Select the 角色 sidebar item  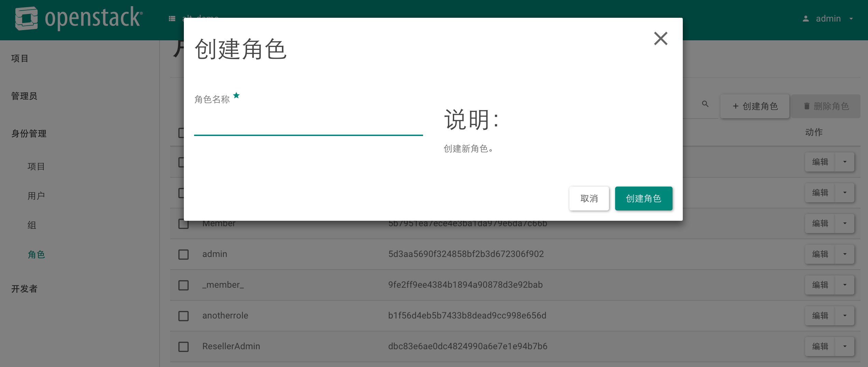[36, 255]
